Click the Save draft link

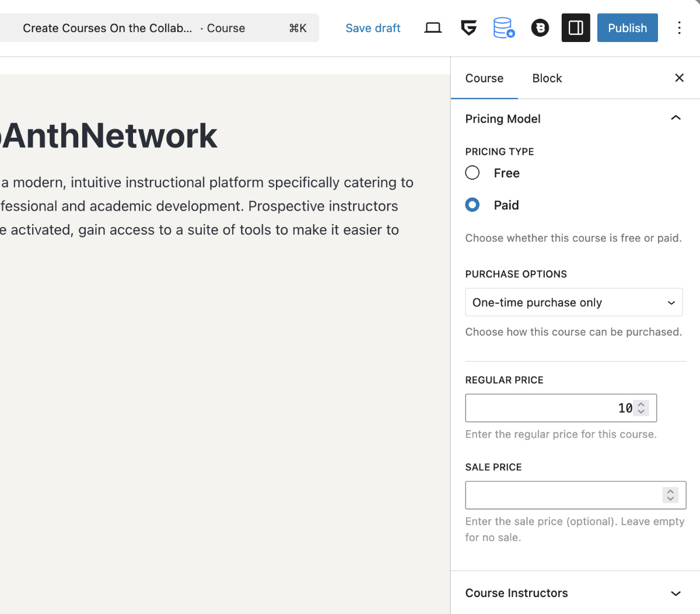click(373, 28)
